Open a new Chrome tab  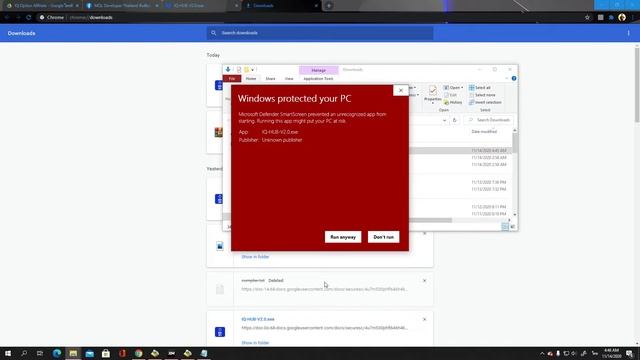[329, 6]
